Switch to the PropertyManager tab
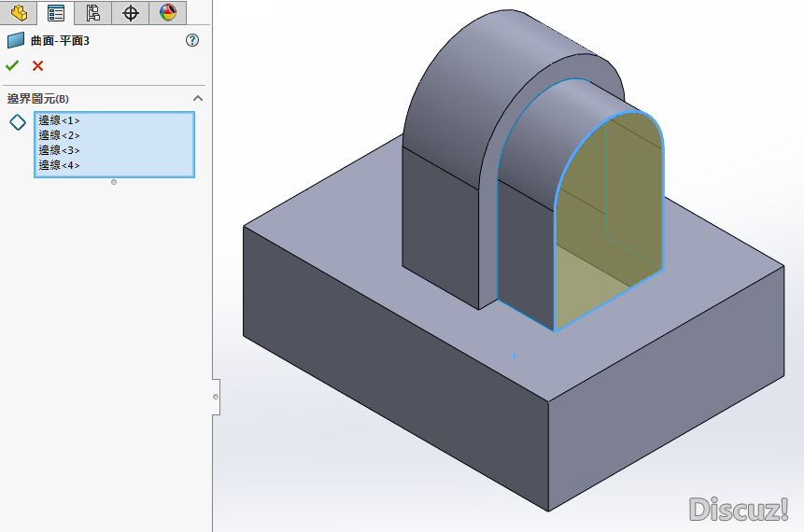Viewport: 804px width, 532px height. (55, 13)
